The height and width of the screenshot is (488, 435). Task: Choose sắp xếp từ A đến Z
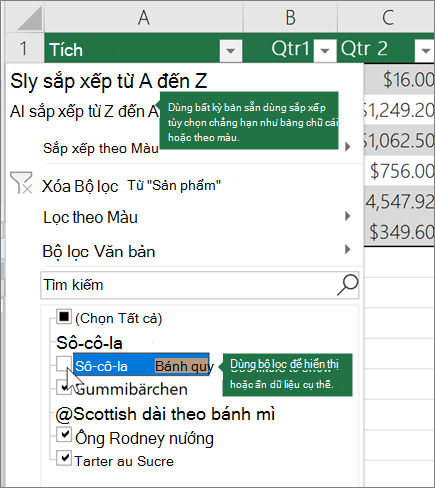109,81
